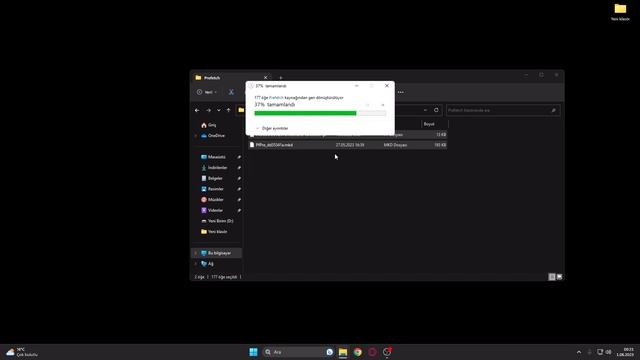Pause the recycle operation in progress dialog
Screen dimensions: 640x360
[x=367, y=105]
